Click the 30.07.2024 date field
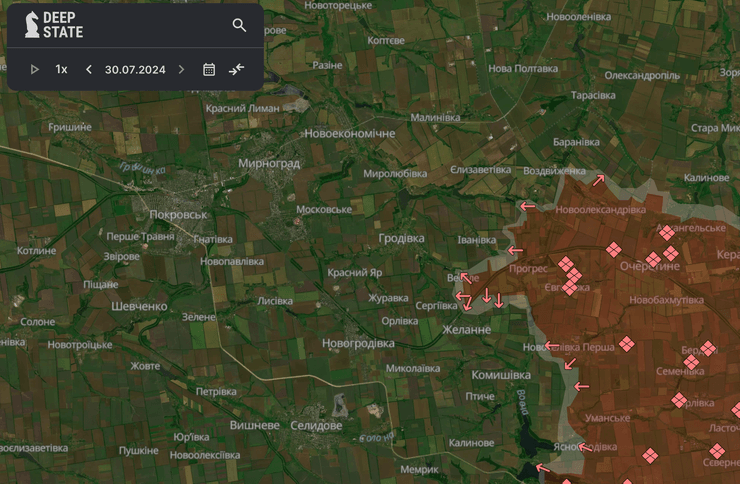This screenshot has height=484, width=740. click(135, 69)
